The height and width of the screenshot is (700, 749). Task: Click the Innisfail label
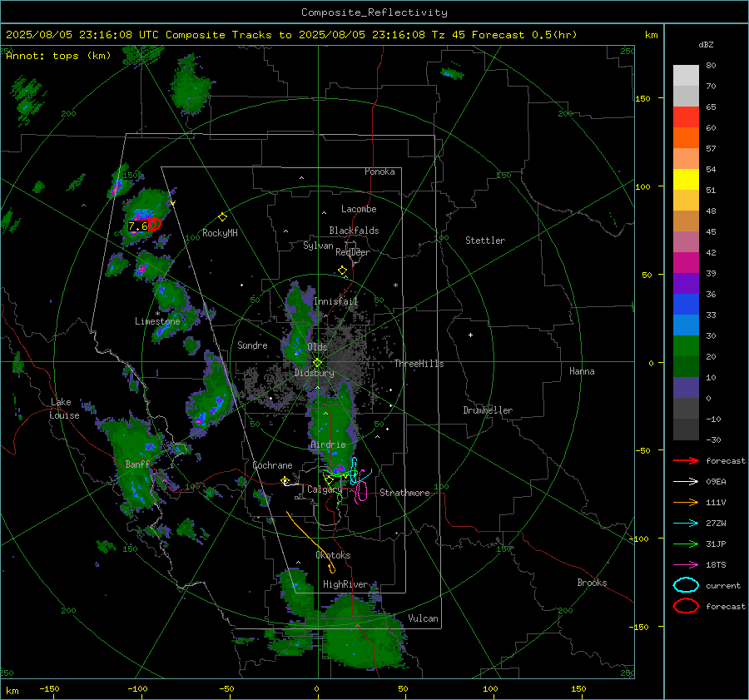pos(336,301)
